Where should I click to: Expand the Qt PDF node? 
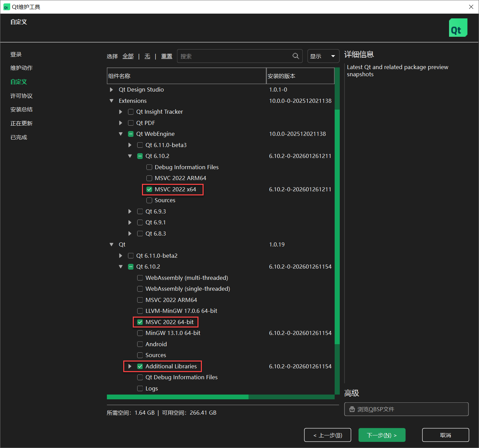121,123
